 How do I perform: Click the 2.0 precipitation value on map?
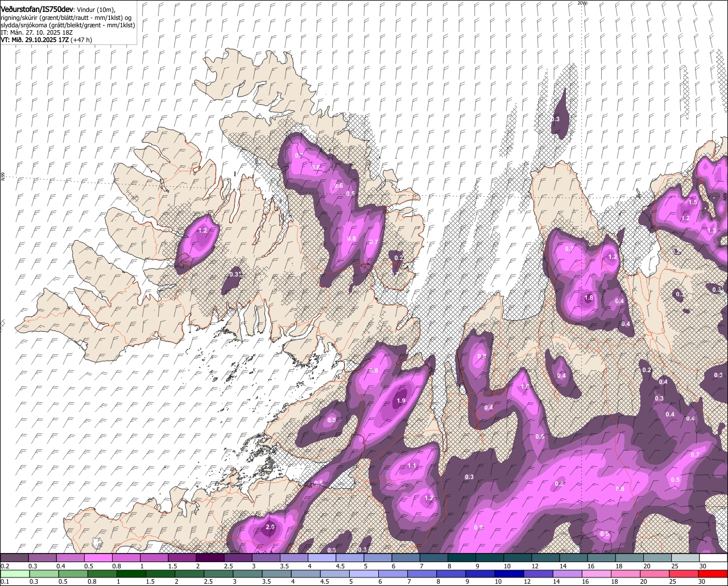270,528
